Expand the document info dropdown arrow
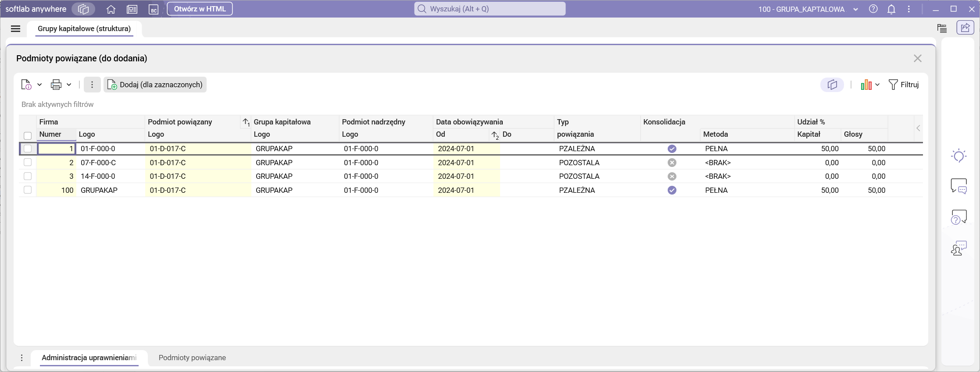This screenshot has width=980, height=372. (x=39, y=85)
